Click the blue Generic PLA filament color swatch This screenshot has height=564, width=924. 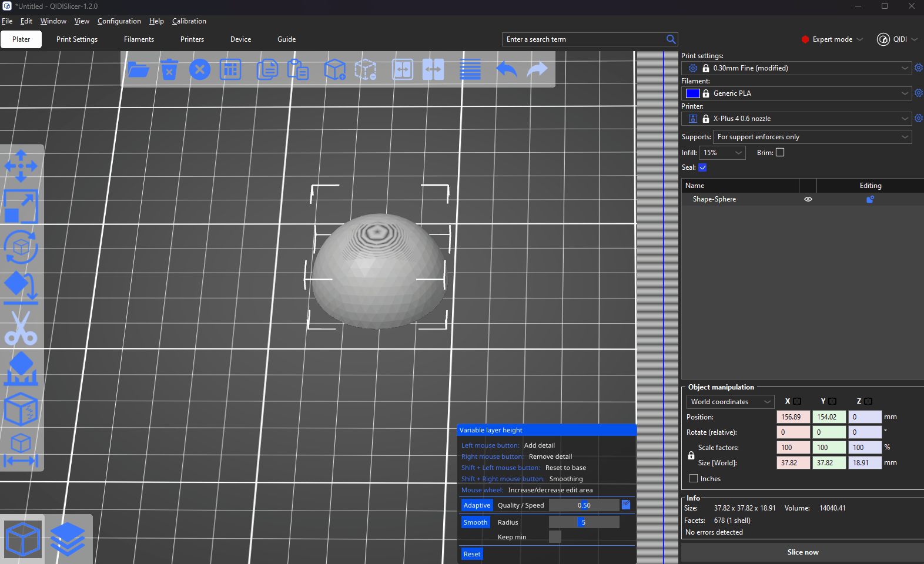point(692,93)
